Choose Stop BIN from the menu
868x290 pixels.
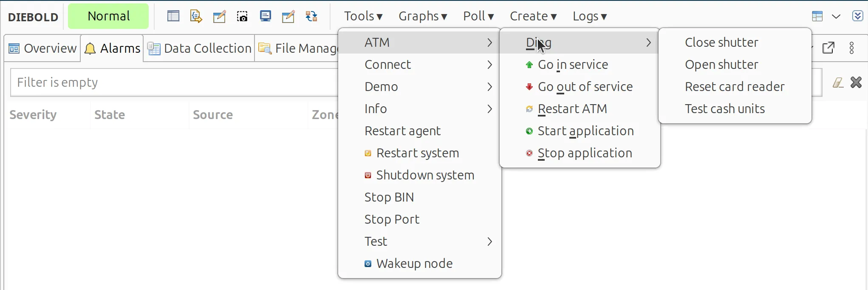click(420, 197)
